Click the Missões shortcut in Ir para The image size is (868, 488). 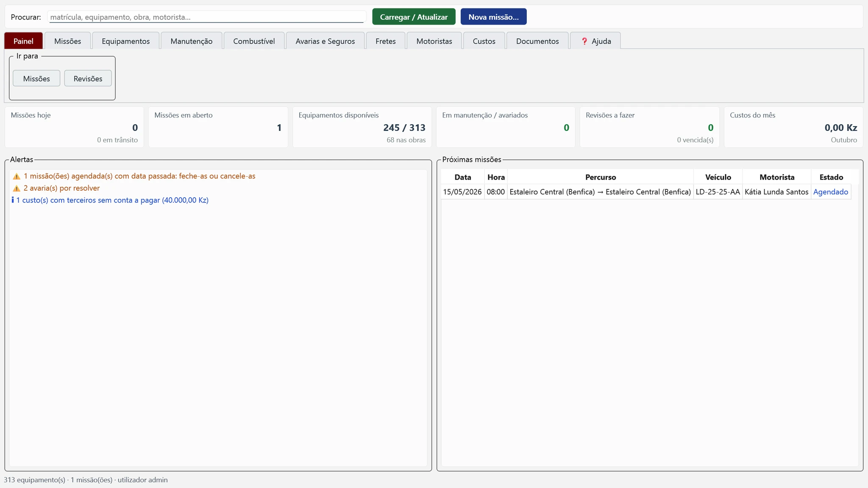pyautogui.click(x=36, y=78)
